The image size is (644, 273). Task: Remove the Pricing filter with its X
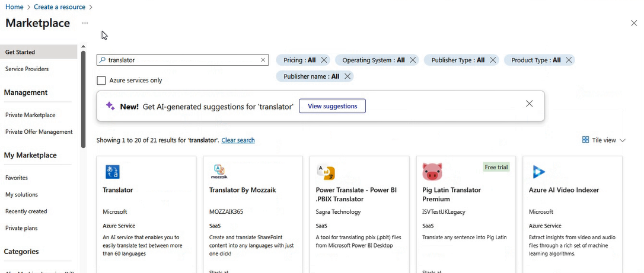324,60
